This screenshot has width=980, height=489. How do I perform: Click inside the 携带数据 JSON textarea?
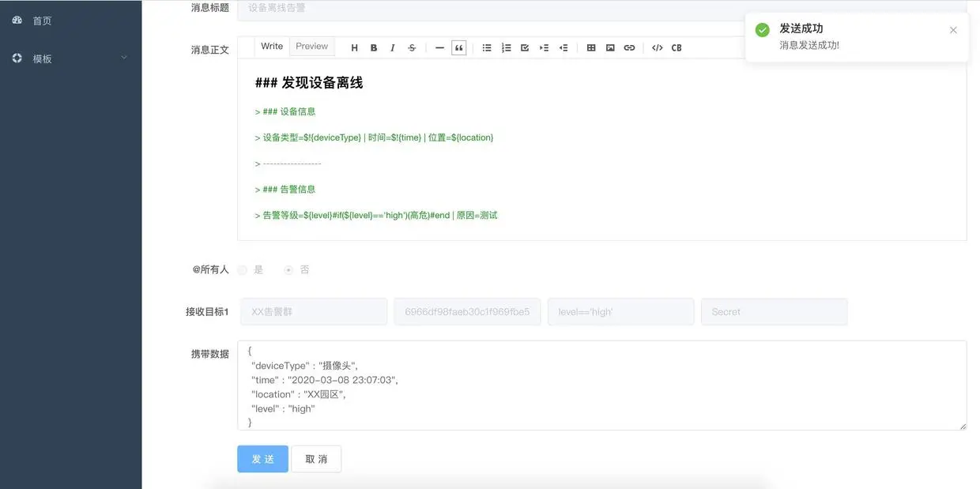tap(601, 386)
